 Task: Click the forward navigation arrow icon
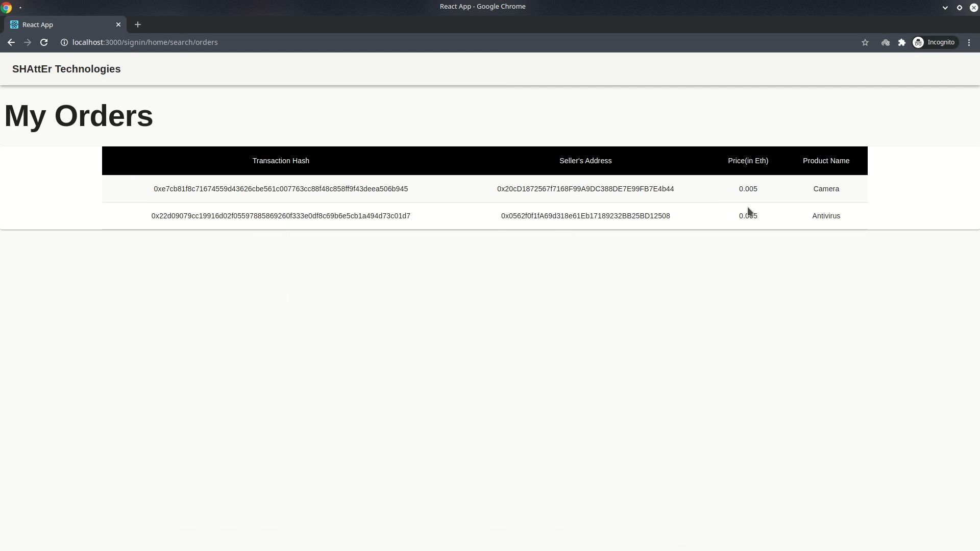point(28,42)
